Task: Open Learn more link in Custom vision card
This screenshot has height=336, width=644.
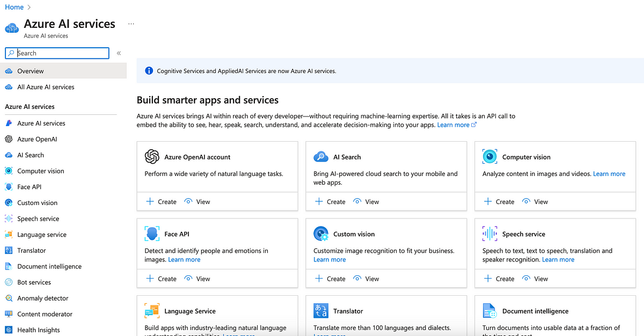Action: (330, 260)
